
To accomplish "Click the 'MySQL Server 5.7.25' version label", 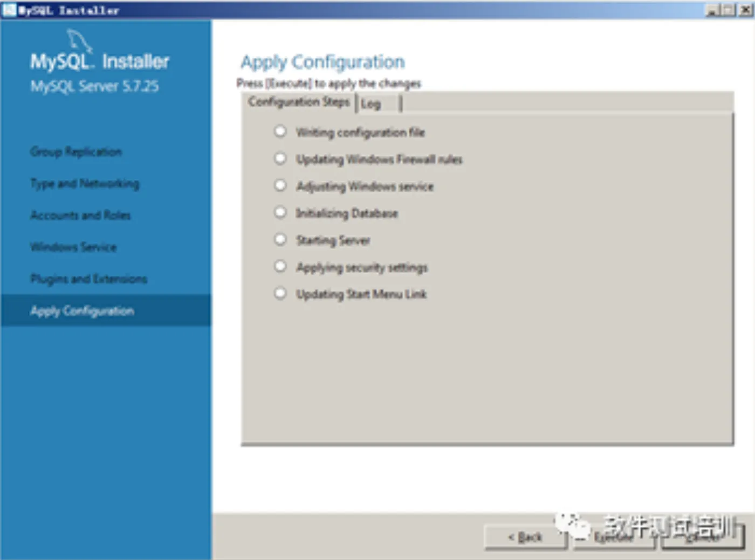I will pos(94,86).
